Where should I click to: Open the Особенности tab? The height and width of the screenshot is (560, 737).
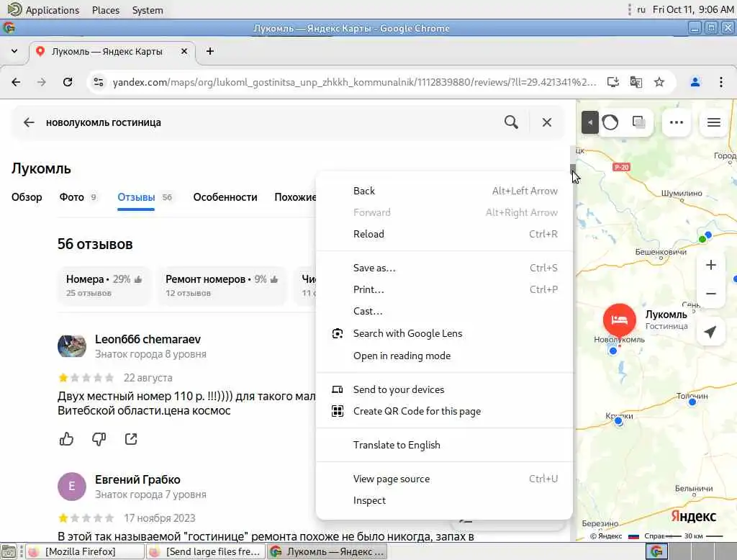pos(225,197)
